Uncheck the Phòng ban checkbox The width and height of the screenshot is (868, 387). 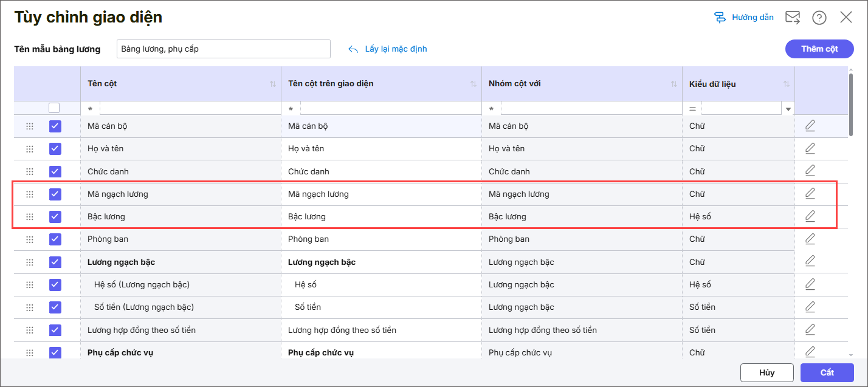(x=55, y=239)
